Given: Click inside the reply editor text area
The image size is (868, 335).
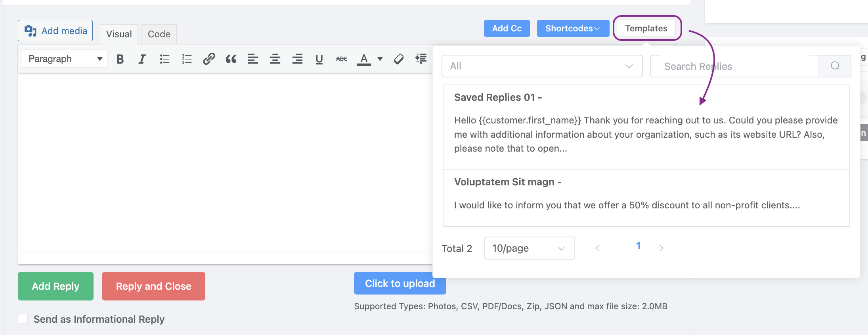Looking at the screenshot, I should click(x=225, y=163).
